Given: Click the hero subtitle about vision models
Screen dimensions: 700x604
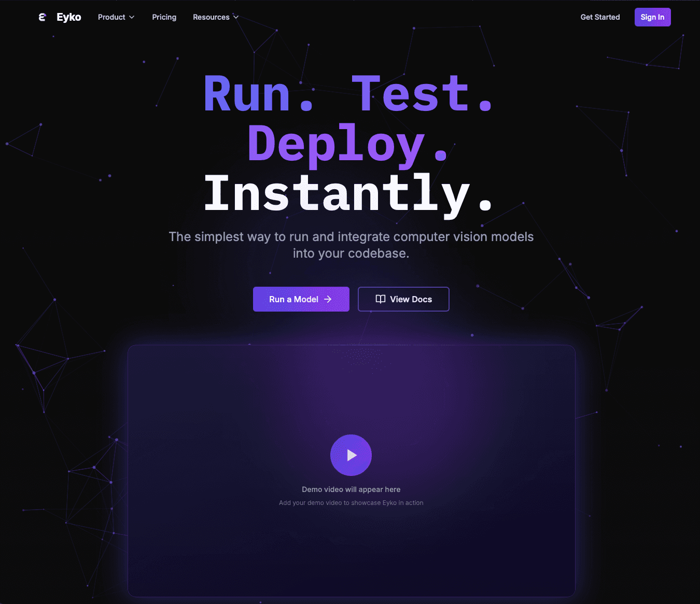Looking at the screenshot, I should 351,245.
